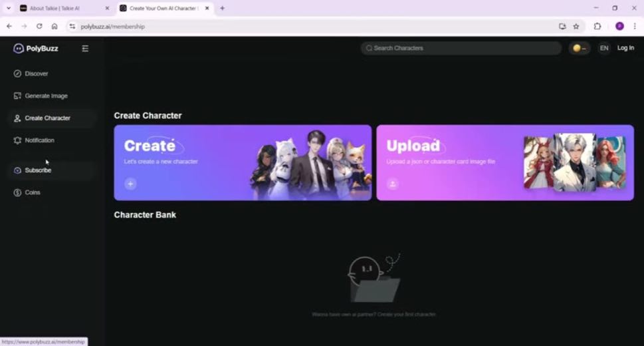
Task: Click the Create Character person icon
Action: (17, 118)
